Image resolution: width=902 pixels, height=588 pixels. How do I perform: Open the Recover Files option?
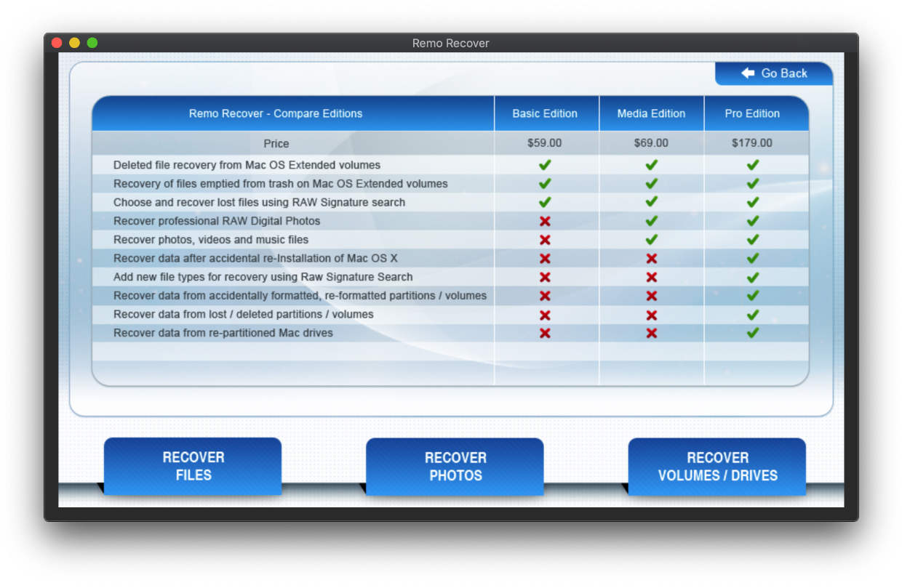(193, 466)
